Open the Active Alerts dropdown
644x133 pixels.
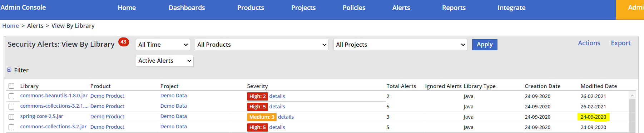165,61
